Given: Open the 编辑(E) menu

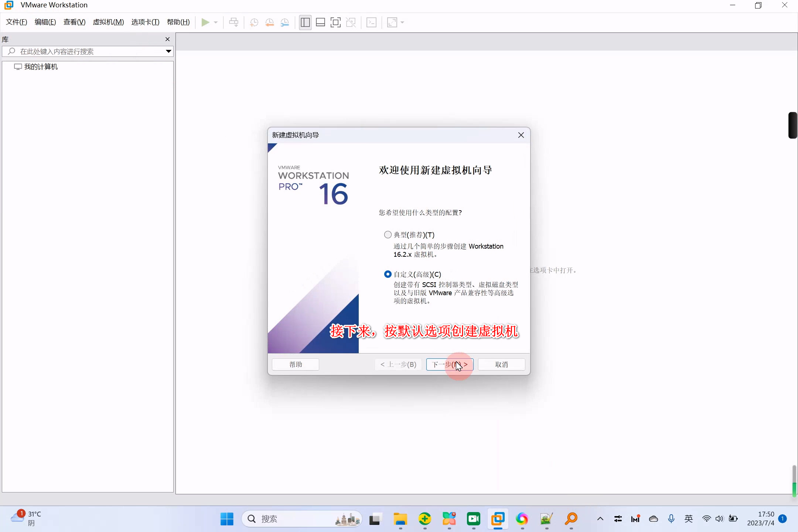Looking at the screenshot, I should 45,22.
